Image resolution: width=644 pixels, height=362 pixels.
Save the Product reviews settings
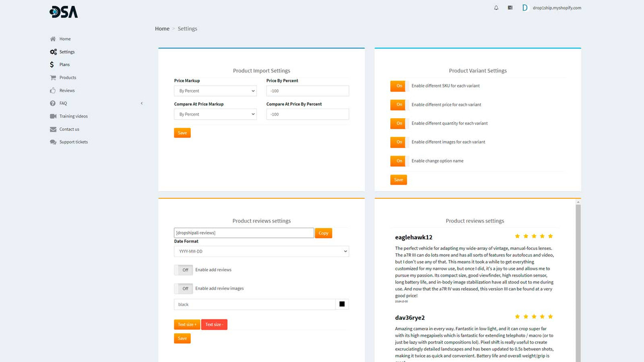point(182,338)
